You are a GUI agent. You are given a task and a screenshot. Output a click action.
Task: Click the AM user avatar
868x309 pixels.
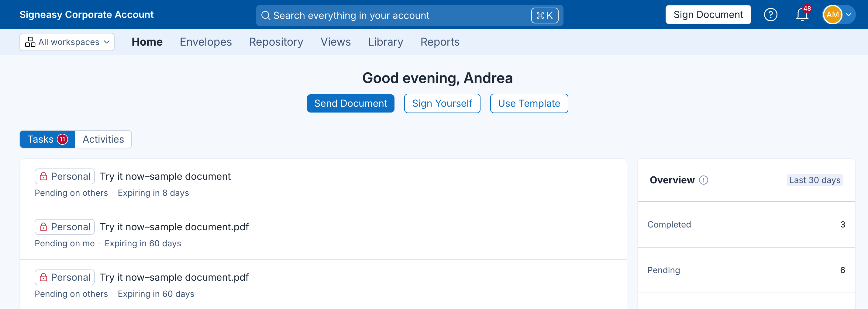point(832,15)
